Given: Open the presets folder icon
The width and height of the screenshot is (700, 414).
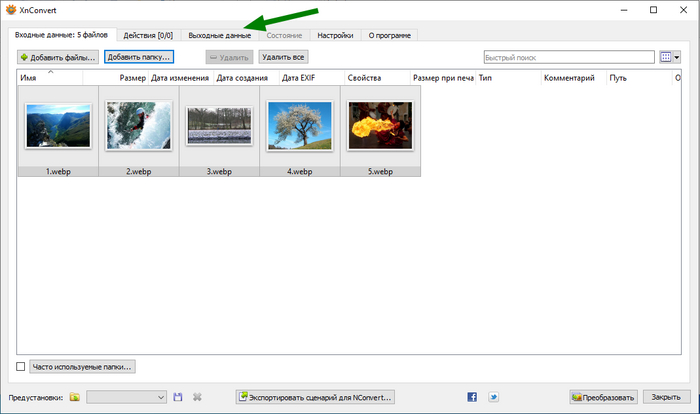Looking at the screenshot, I should [75, 397].
